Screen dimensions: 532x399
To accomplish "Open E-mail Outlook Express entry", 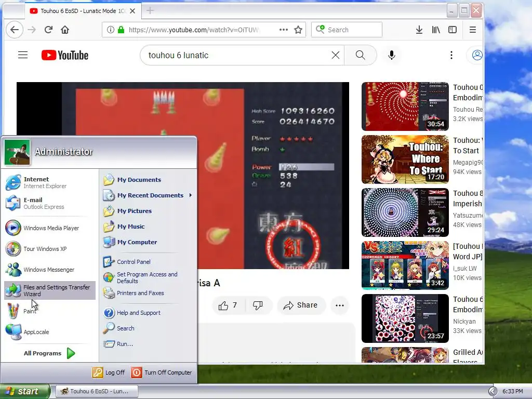I will [x=50, y=203].
